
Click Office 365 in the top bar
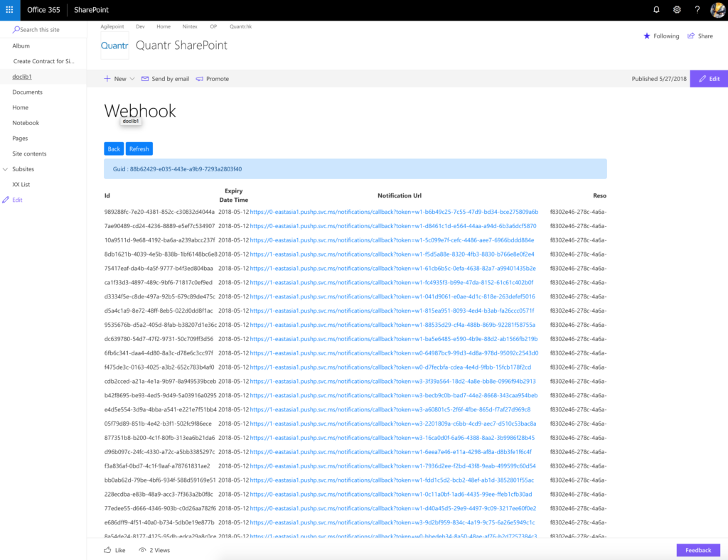[43, 10]
